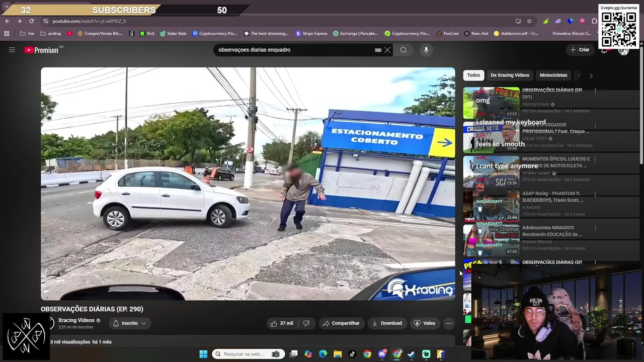Like the video with 37 mil likes
644x362 pixels.
click(x=282, y=323)
